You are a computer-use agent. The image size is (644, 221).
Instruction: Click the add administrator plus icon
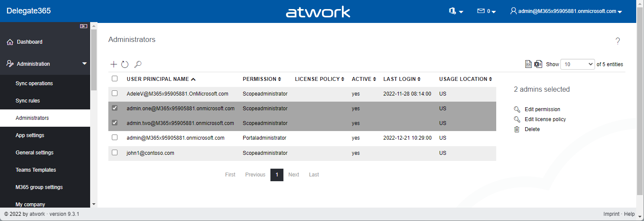coord(114,64)
